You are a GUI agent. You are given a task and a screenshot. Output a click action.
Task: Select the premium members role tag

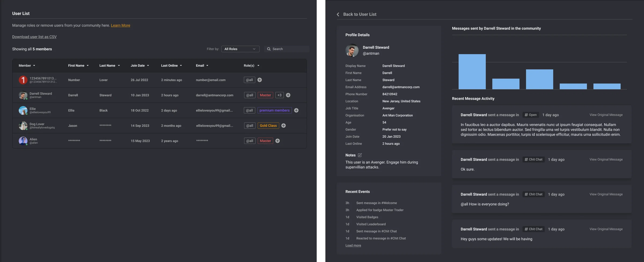click(275, 110)
